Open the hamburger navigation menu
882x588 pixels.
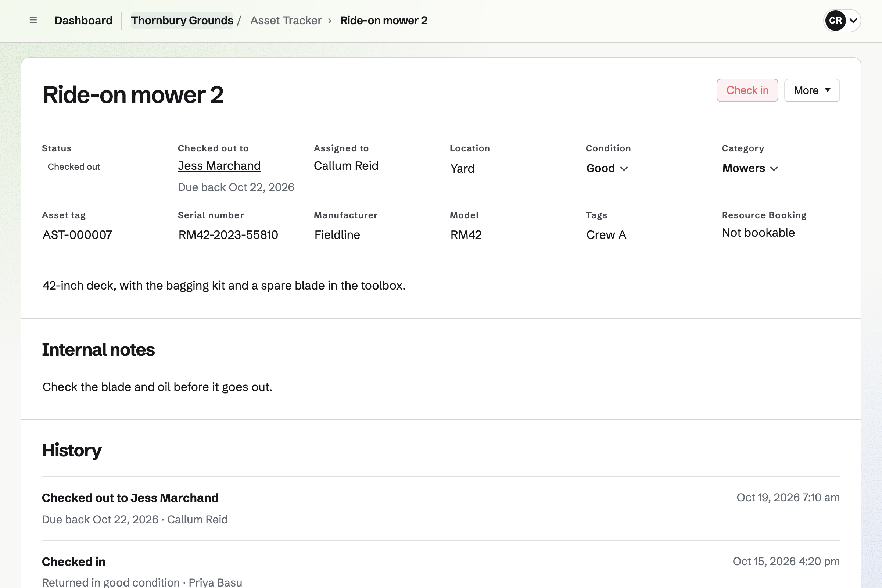33,20
